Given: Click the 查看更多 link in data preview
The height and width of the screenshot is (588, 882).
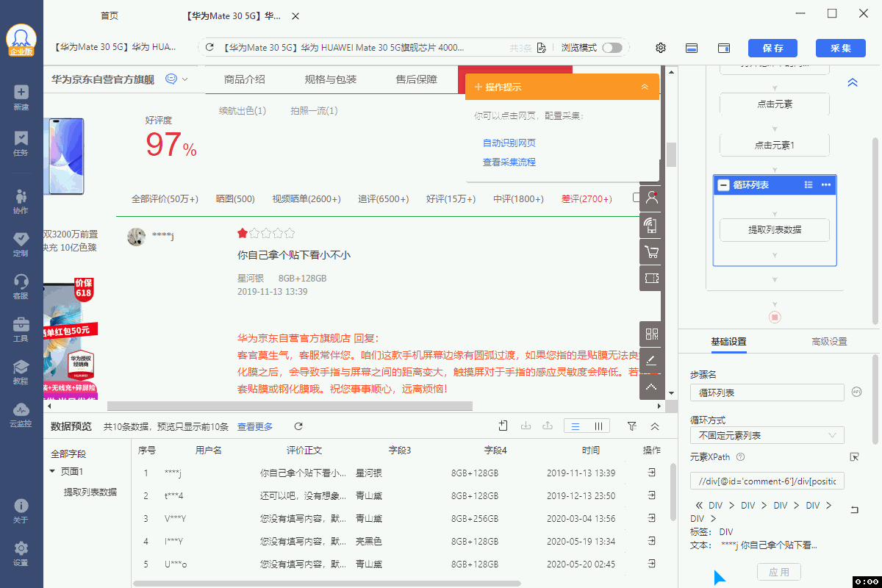Looking at the screenshot, I should [x=255, y=426].
